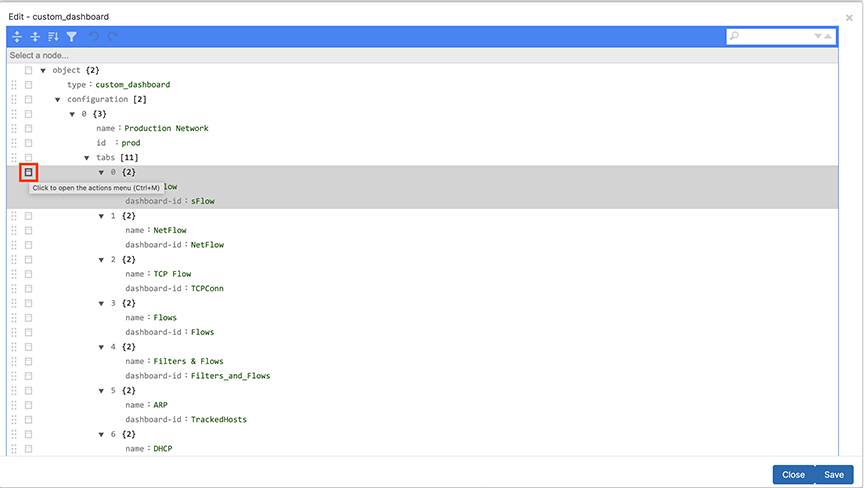Click the redo arrow icon
Image resolution: width=864 pixels, height=488 pixels.
[112, 37]
